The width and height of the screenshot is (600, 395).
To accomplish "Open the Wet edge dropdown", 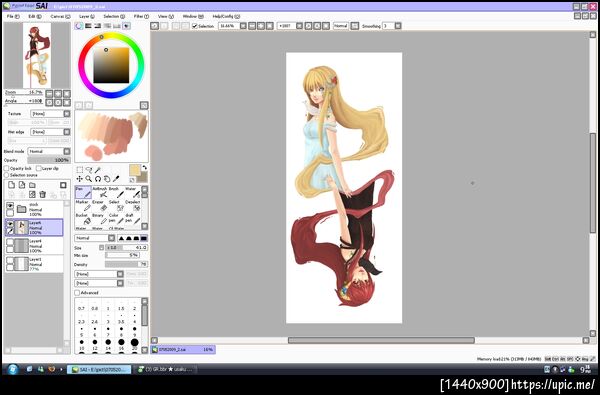I will coord(50,132).
